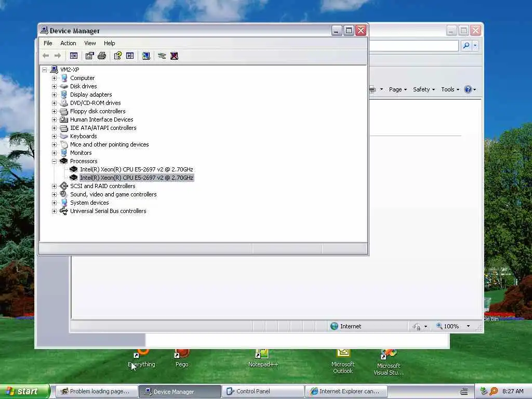This screenshot has height=399, width=532.
Task: Expand the Disk drives node
Action: click(54, 87)
